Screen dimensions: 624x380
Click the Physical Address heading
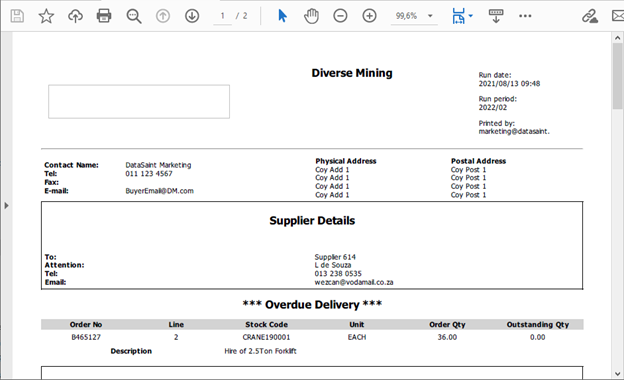click(x=346, y=161)
